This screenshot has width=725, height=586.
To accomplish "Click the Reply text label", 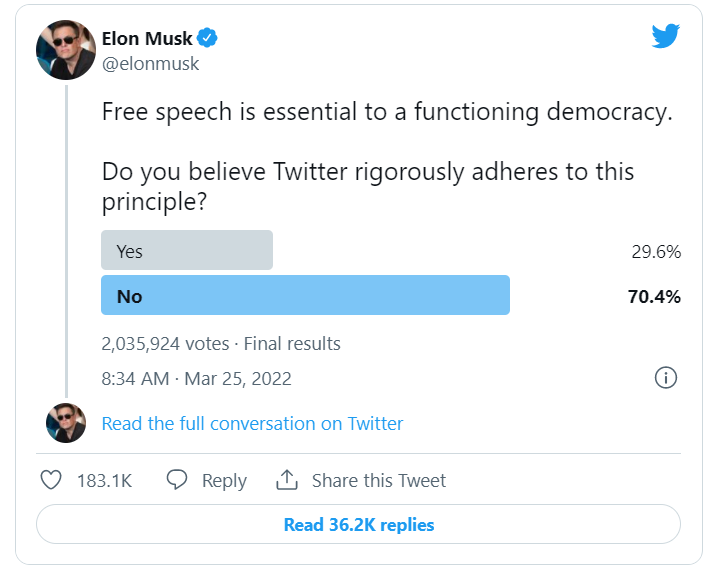I will point(224,481).
